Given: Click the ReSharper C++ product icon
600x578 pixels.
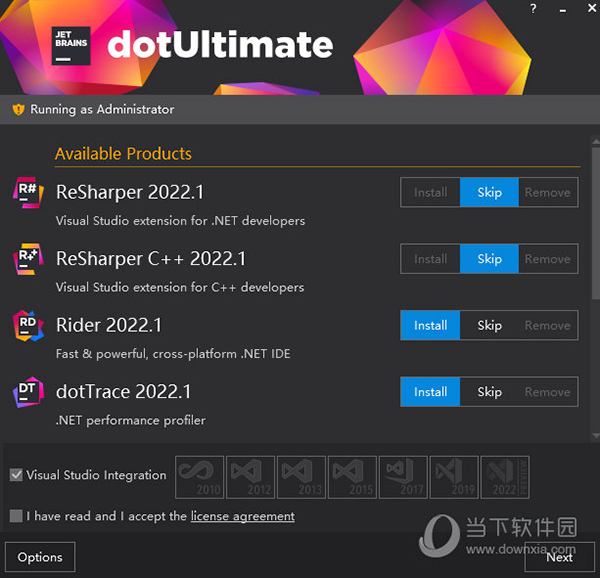Looking at the screenshot, I should (27, 258).
